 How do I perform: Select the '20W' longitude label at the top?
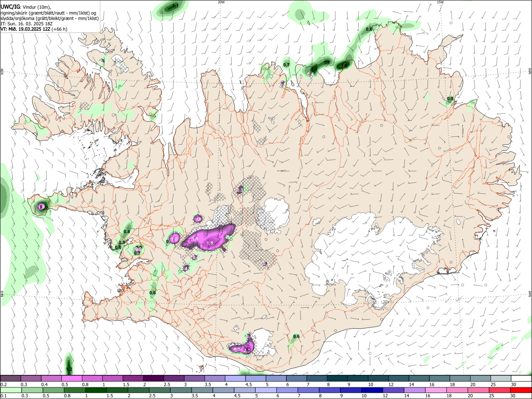(x=221, y=2)
